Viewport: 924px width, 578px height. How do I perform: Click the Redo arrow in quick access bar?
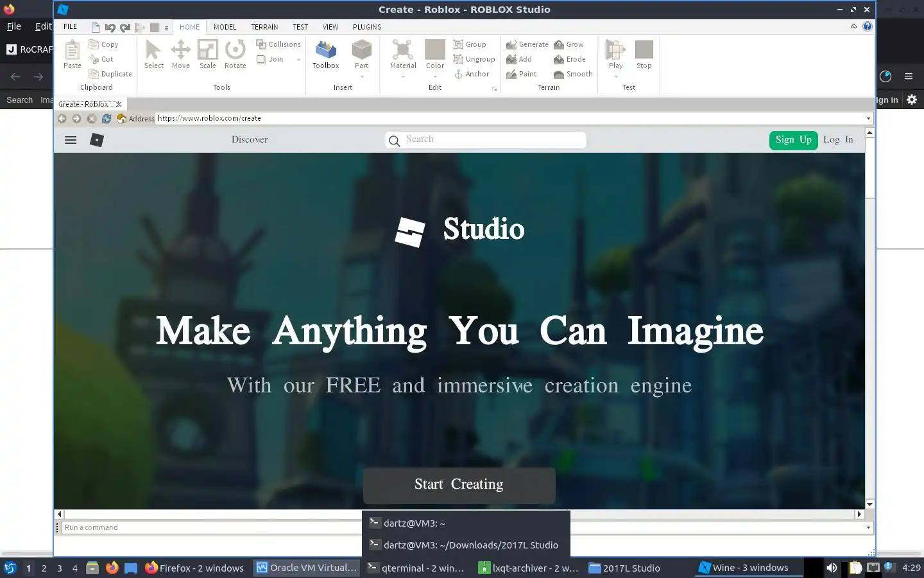(x=125, y=27)
